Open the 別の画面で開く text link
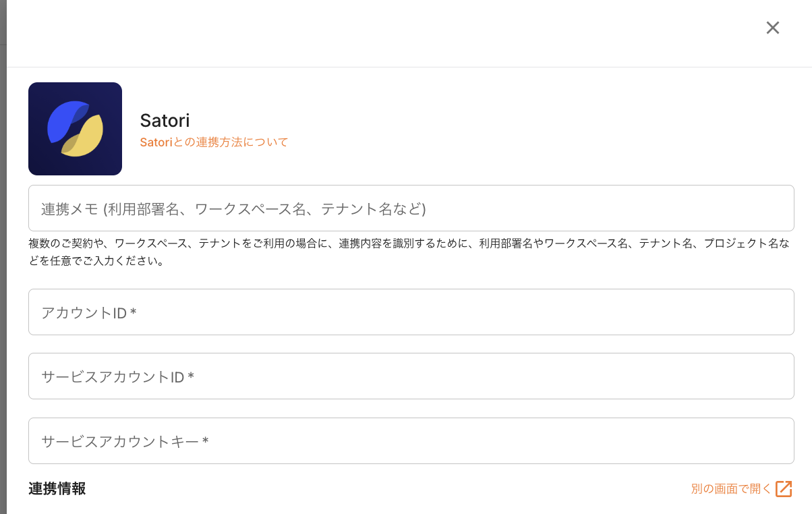Screen dimensions: 812x514 (730, 489)
